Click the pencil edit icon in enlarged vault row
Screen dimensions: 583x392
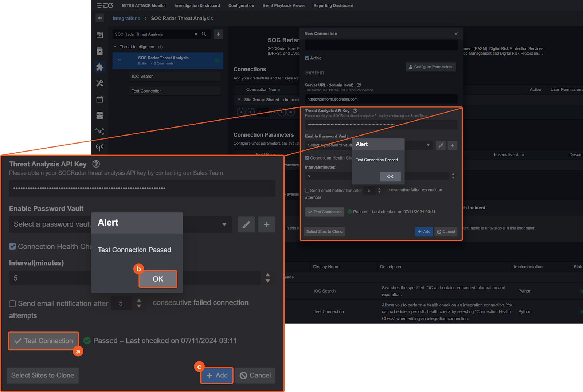tap(246, 224)
